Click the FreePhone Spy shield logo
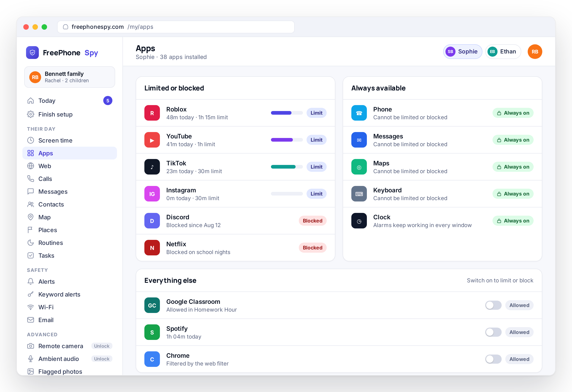Screen dimensions: 572x392 [32, 52]
